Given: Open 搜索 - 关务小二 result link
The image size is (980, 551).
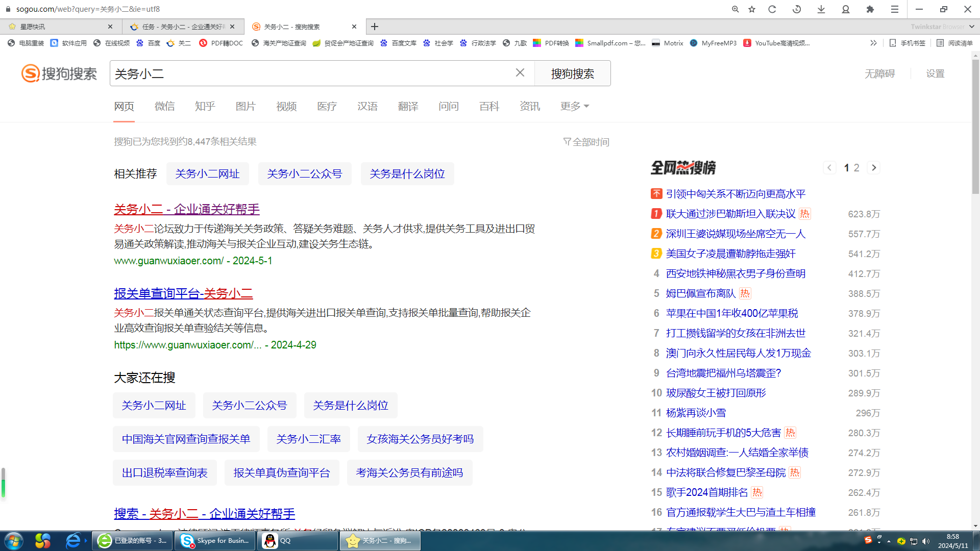Looking at the screenshot, I should coord(205,514).
